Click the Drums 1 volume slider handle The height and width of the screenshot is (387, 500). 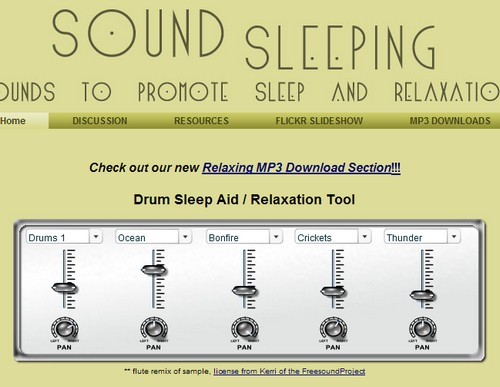click(x=65, y=288)
